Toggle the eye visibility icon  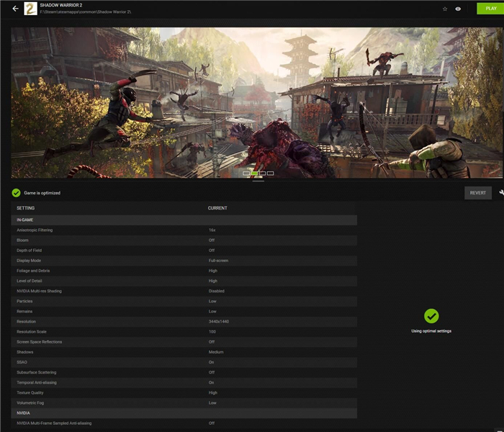coord(458,9)
